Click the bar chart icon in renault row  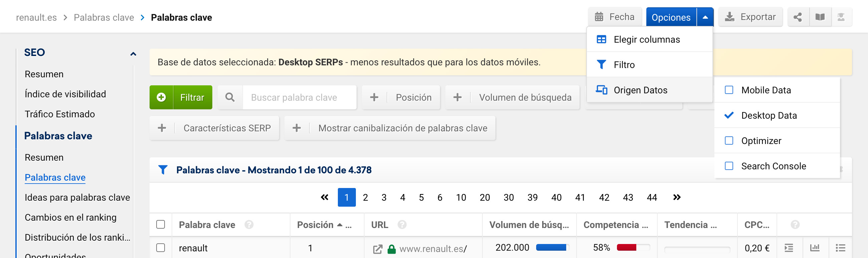(815, 248)
